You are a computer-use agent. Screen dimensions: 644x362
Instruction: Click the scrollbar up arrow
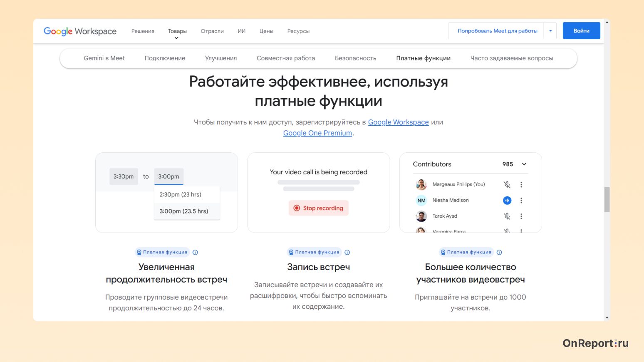coord(607,22)
